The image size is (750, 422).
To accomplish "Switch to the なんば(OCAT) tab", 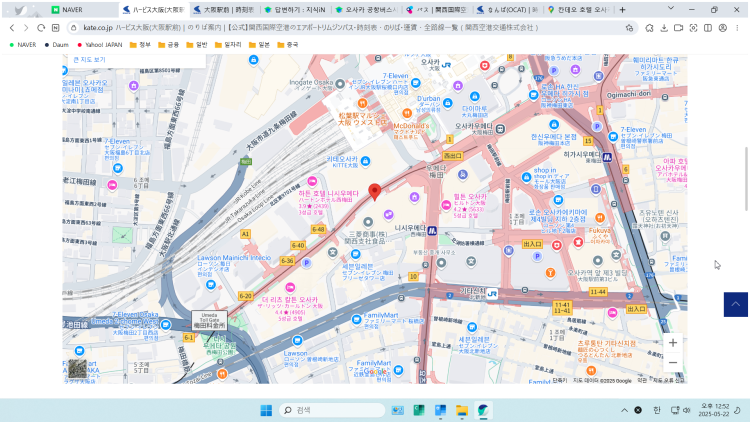I will (x=508, y=10).
